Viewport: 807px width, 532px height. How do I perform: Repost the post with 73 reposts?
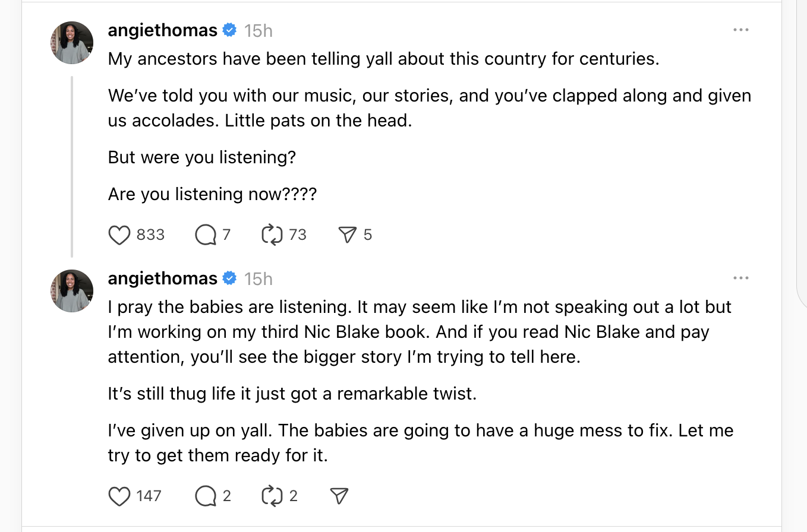pyautogui.click(x=272, y=235)
